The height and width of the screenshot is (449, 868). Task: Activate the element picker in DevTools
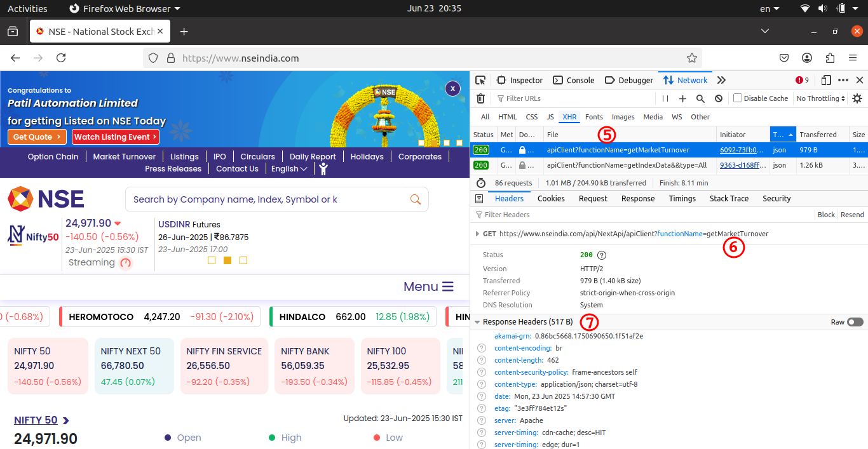click(x=480, y=80)
